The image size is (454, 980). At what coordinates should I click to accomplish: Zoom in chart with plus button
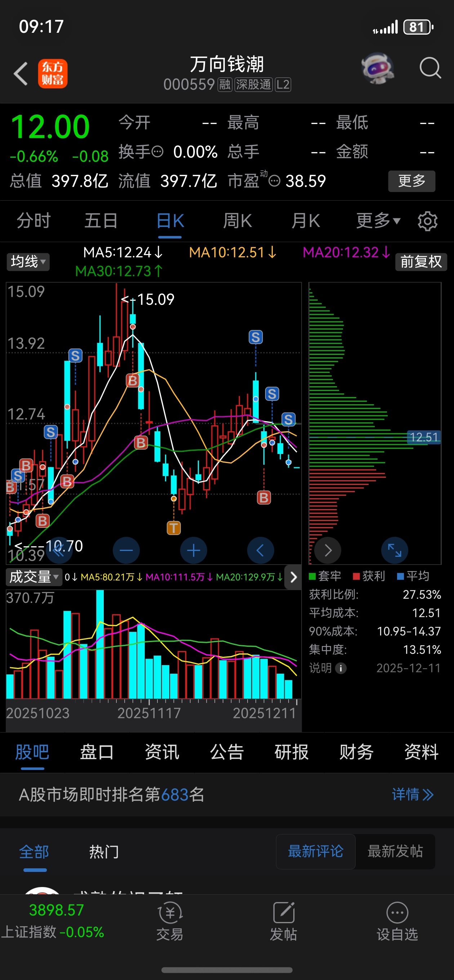click(193, 550)
